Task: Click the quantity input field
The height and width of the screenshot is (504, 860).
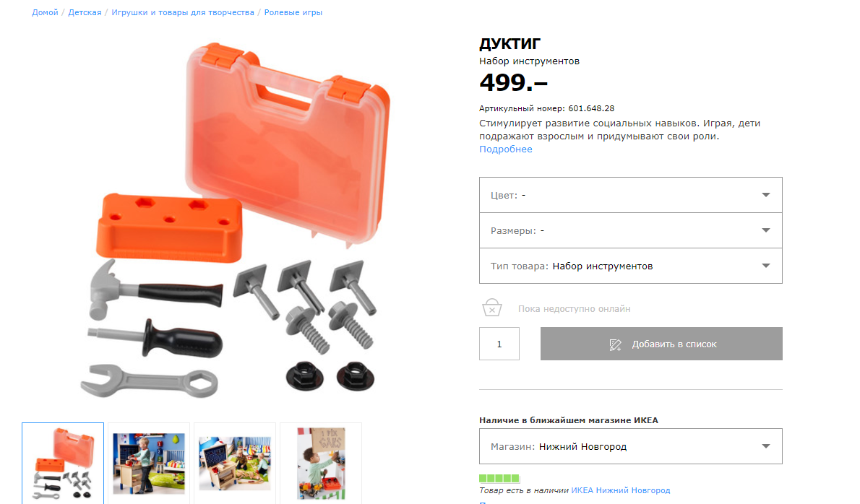Action: pos(499,344)
